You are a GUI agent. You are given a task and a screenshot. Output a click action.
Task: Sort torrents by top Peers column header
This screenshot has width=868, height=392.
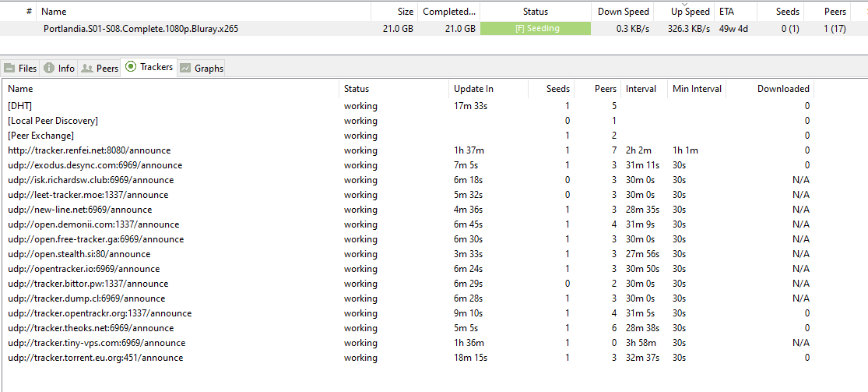827,12
